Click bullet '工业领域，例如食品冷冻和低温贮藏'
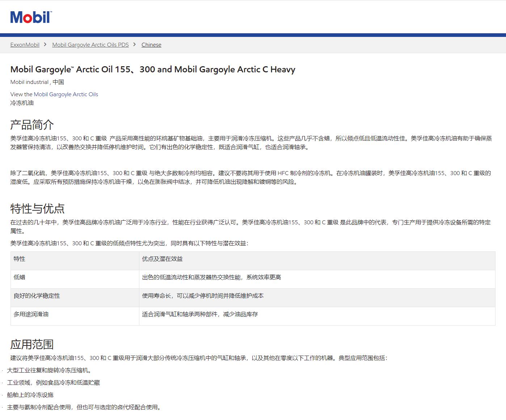The width and height of the screenshot is (506, 420). (x=53, y=383)
